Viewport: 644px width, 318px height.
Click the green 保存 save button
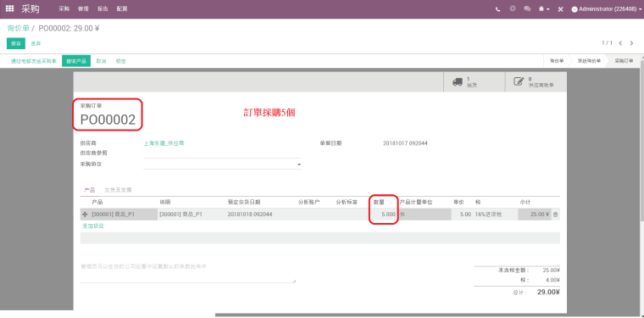click(x=16, y=43)
